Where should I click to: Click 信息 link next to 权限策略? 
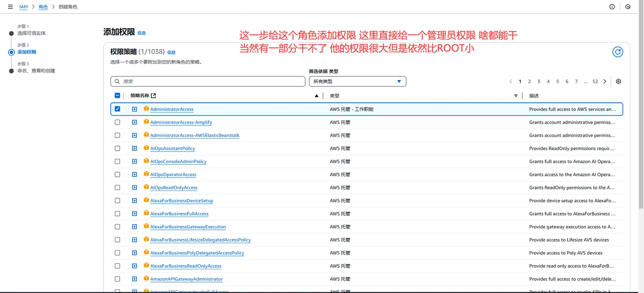pyautogui.click(x=171, y=52)
